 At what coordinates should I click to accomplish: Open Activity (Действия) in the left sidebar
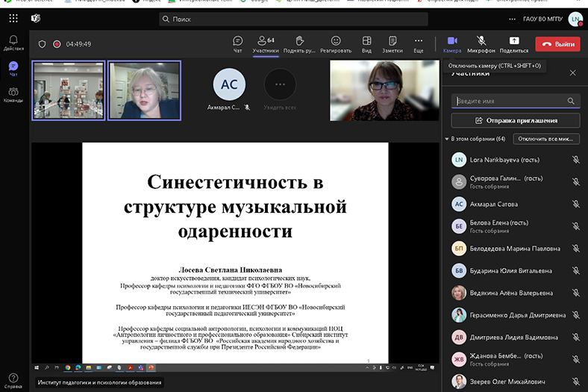click(13, 43)
